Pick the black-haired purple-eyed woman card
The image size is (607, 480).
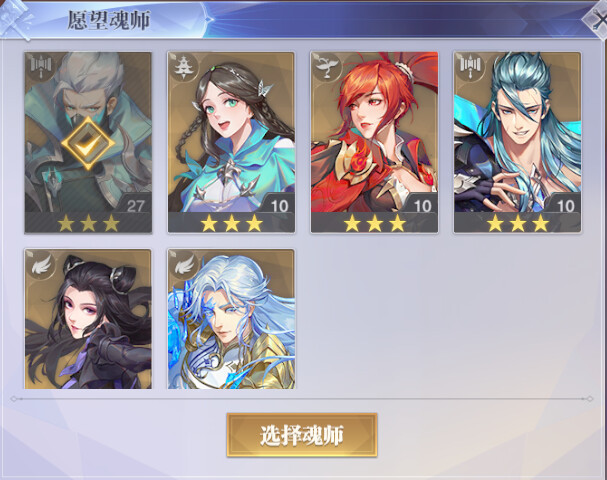pos(88,319)
